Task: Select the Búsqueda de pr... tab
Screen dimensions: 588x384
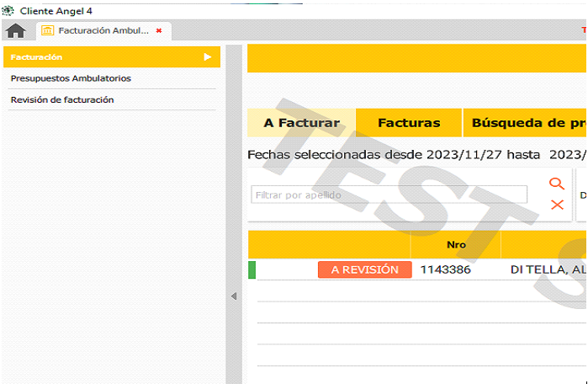Action: coord(527,123)
